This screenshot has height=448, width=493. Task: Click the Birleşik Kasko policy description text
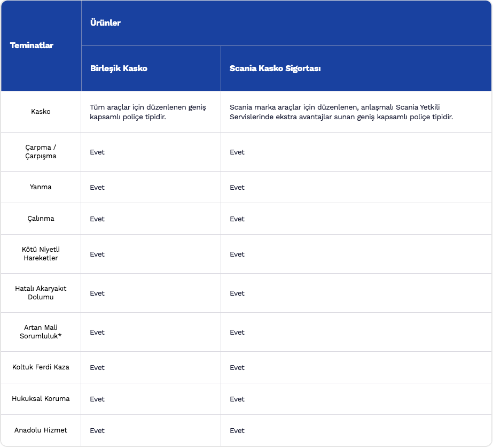pyautogui.click(x=148, y=112)
